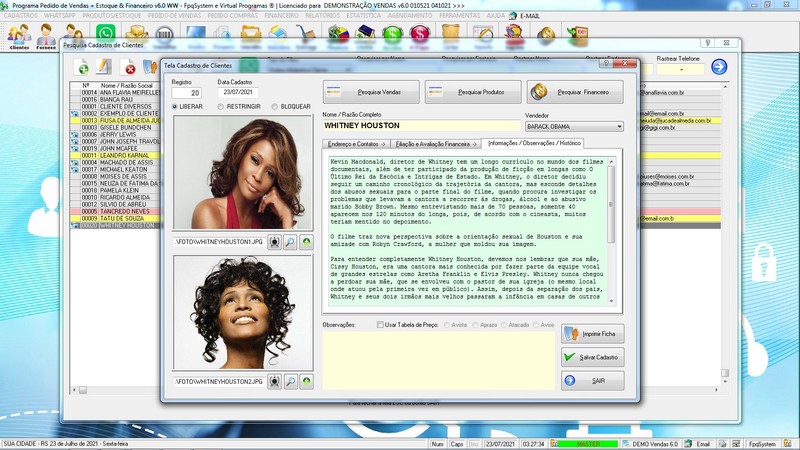Screen dimensions: 800x450
Task: Click the Pesquisa window horizontal scrollbar thumb
Action: pos(83,390)
